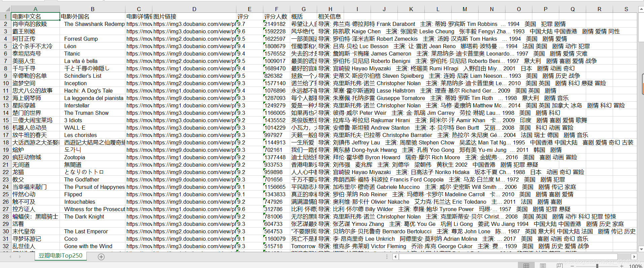Click the zoom out minus icon

click(573, 266)
